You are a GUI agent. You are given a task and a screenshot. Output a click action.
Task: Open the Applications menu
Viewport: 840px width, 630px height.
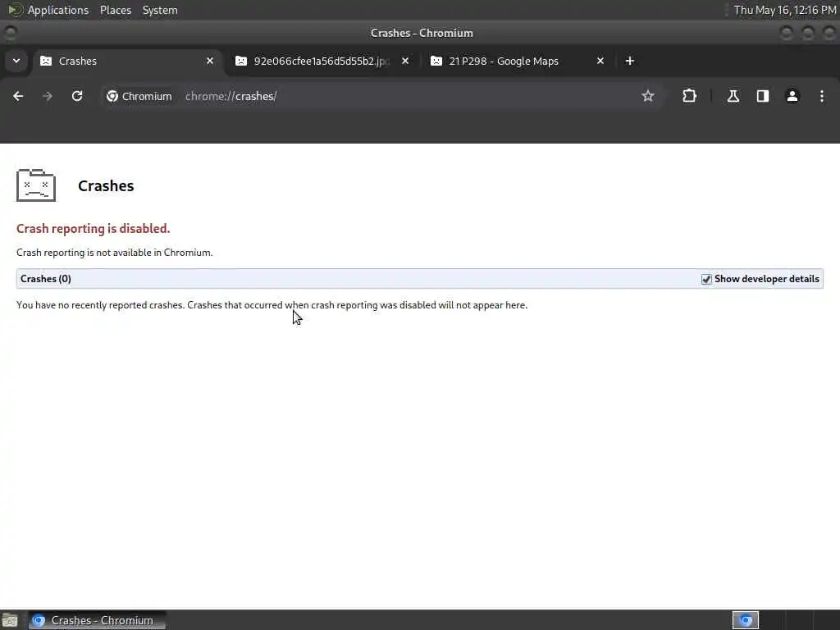coord(58,10)
